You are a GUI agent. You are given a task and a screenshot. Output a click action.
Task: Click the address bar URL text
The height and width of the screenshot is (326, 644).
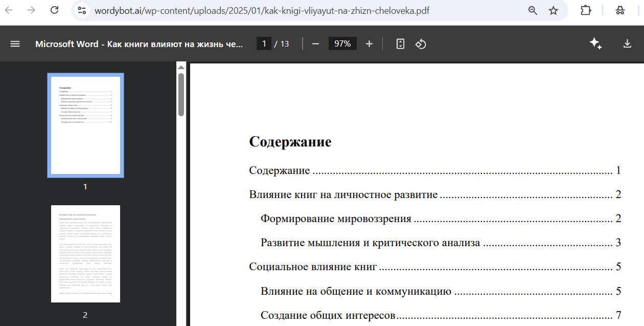[x=262, y=10]
